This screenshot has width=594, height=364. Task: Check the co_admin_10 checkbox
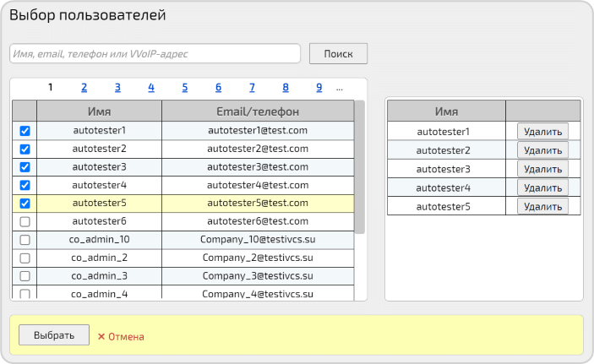pyautogui.click(x=25, y=240)
